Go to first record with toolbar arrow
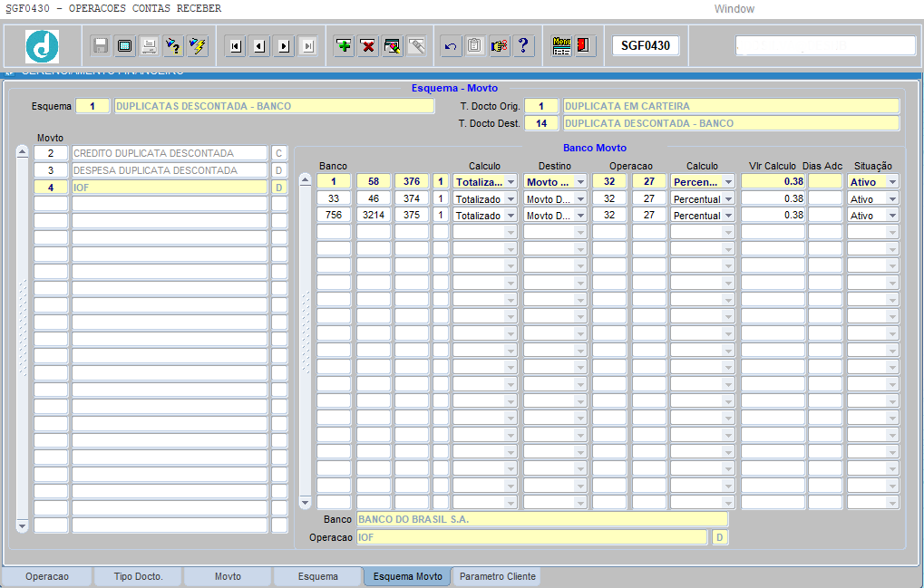The image size is (924, 588). (x=236, y=46)
